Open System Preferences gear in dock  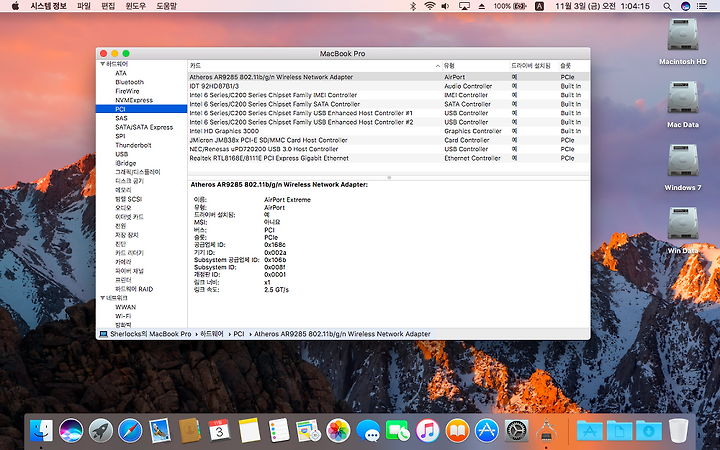coord(517,431)
